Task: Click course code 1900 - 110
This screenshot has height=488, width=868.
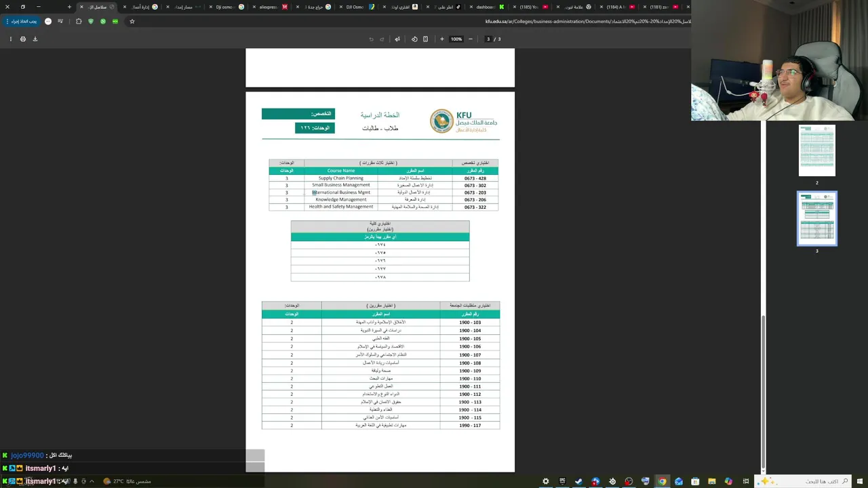Action: pyautogui.click(x=470, y=379)
